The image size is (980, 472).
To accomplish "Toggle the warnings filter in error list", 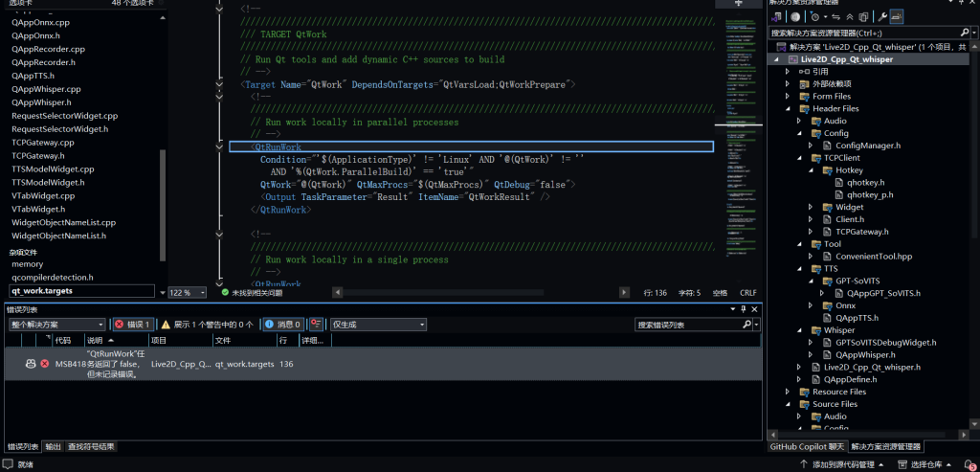I will (x=208, y=325).
